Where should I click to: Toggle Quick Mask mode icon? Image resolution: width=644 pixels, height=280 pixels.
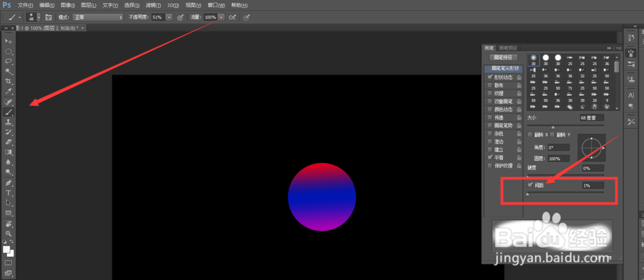8,263
